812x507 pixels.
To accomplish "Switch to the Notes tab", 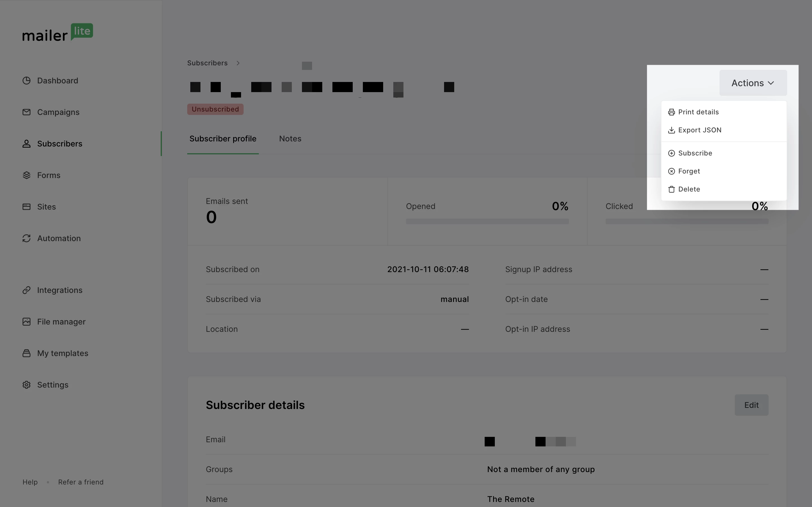I will point(290,139).
